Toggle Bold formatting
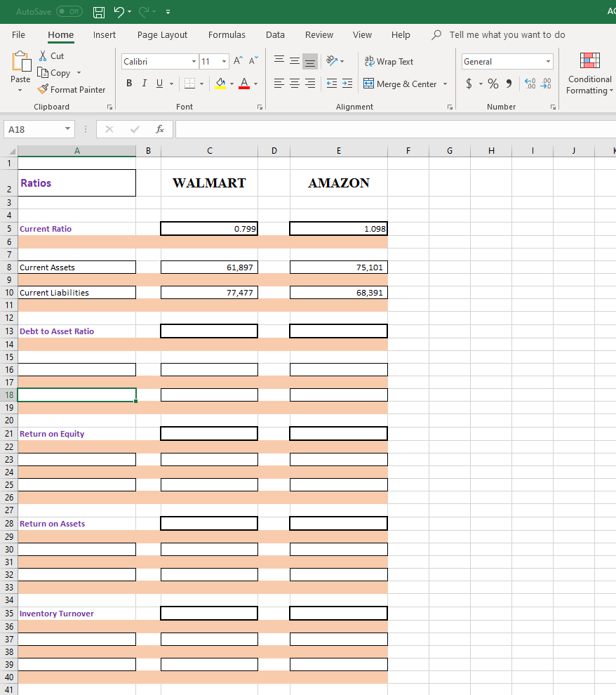 click(x=129, y=84)
